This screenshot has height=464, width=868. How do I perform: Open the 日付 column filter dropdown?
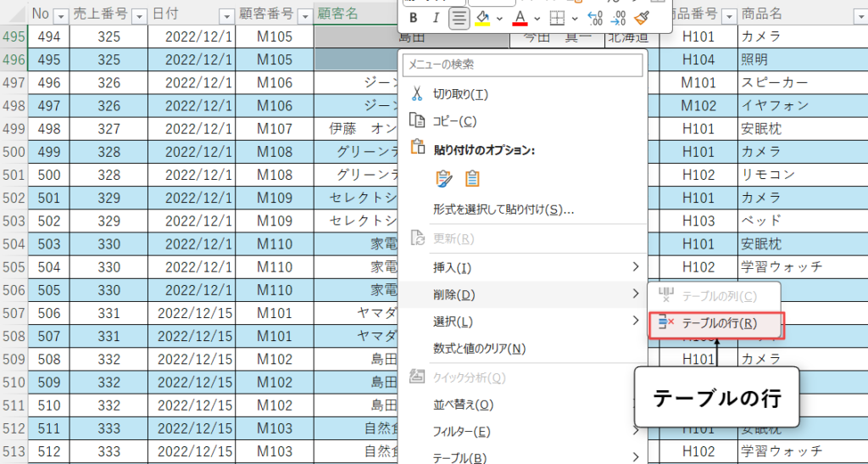[x=225, y=15]
